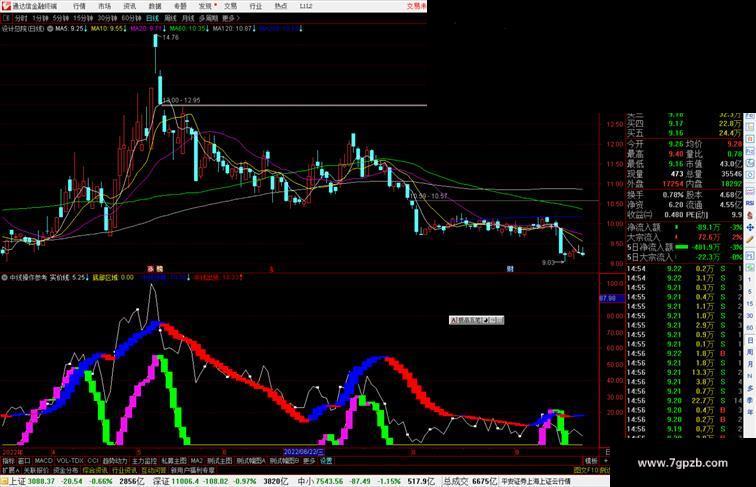The height and width of the screenshot is (487, 756).
Task: Click the MA120 value label
Action: point(234,28)
